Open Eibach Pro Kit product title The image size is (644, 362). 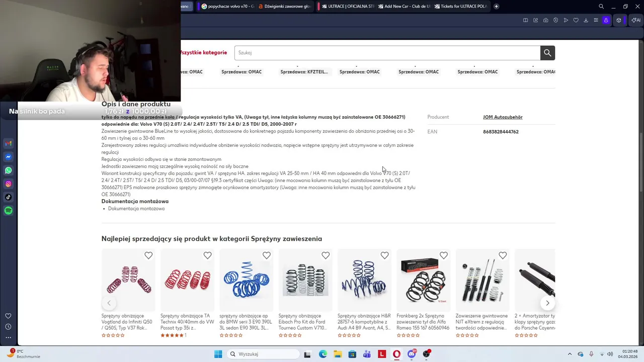click(304, 322)
